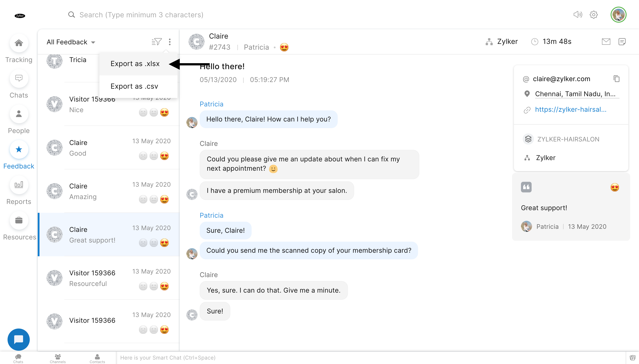This screenshot has width=639, height=364.
Task: Click the three-dot more options menu
Action: point(170,42)
